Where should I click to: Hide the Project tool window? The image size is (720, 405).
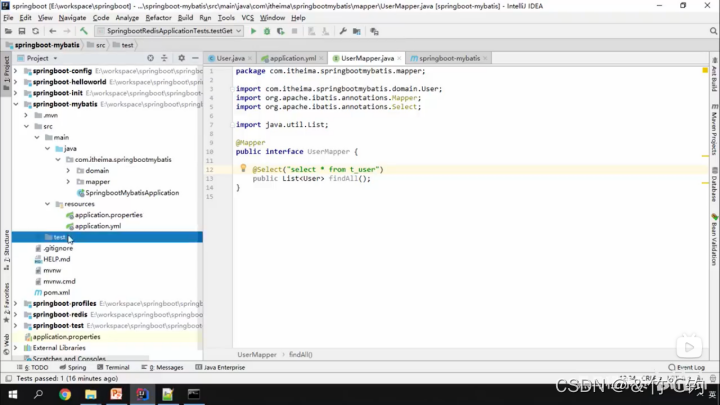pos(195,58)
